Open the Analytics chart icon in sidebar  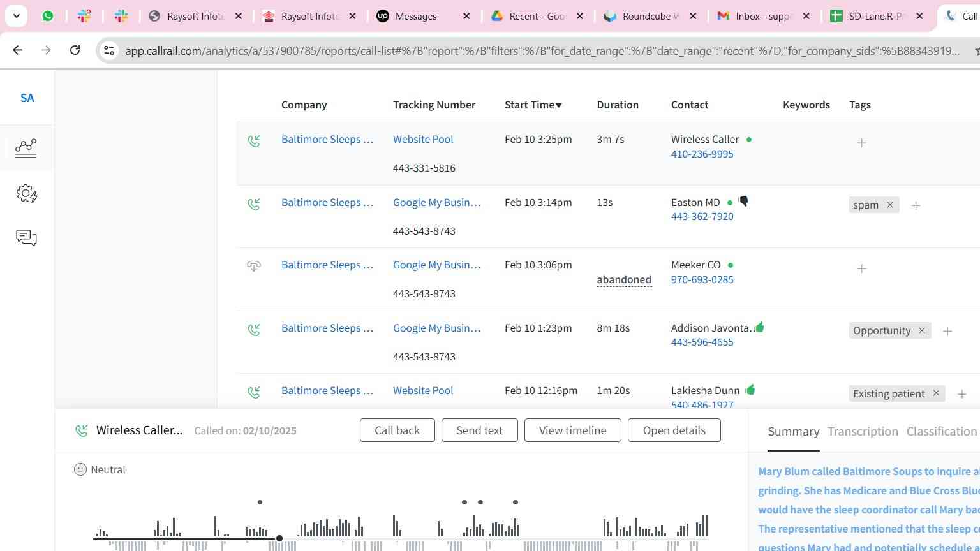26,148
